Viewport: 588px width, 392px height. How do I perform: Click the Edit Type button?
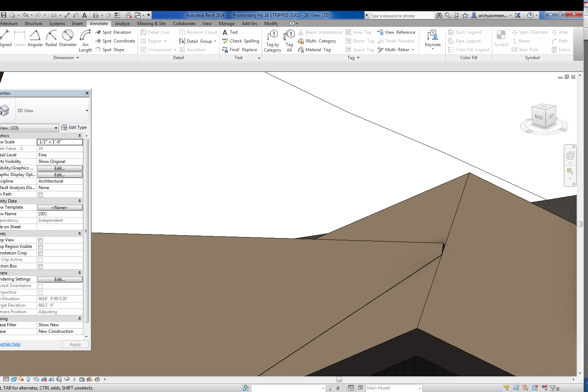(x=74, y=127)
